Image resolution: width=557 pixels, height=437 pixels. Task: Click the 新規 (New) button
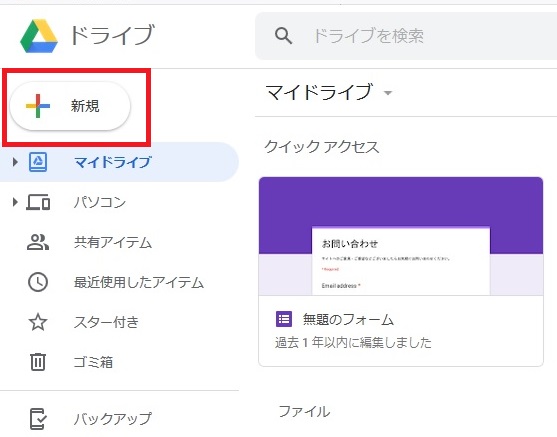click(70, 106)
